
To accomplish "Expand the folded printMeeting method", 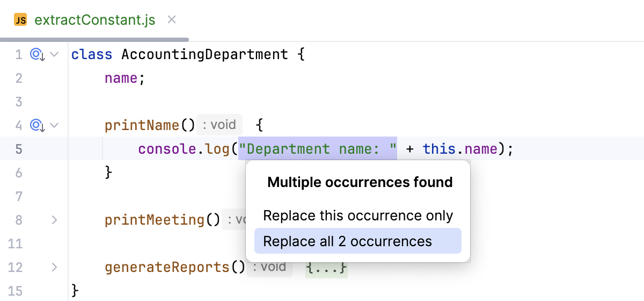I will (x=54, y=220).
